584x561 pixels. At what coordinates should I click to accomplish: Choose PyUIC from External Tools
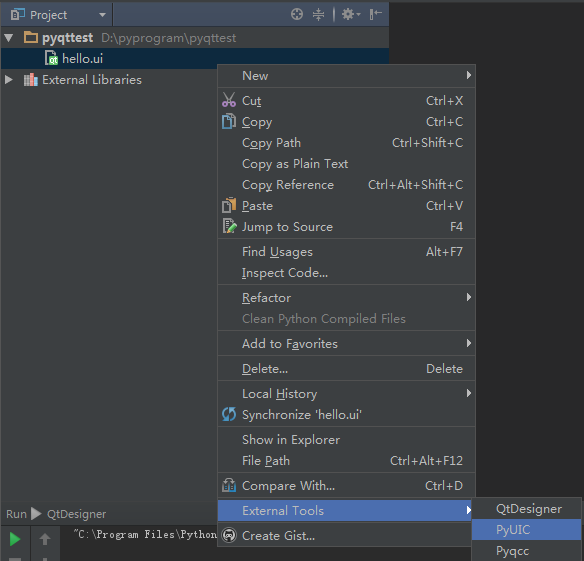pyautogui.click(x=526, y=530)
